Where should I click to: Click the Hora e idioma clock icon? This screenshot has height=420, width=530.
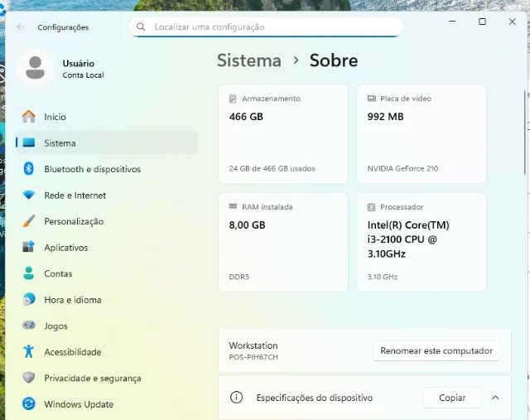(29, 299)
